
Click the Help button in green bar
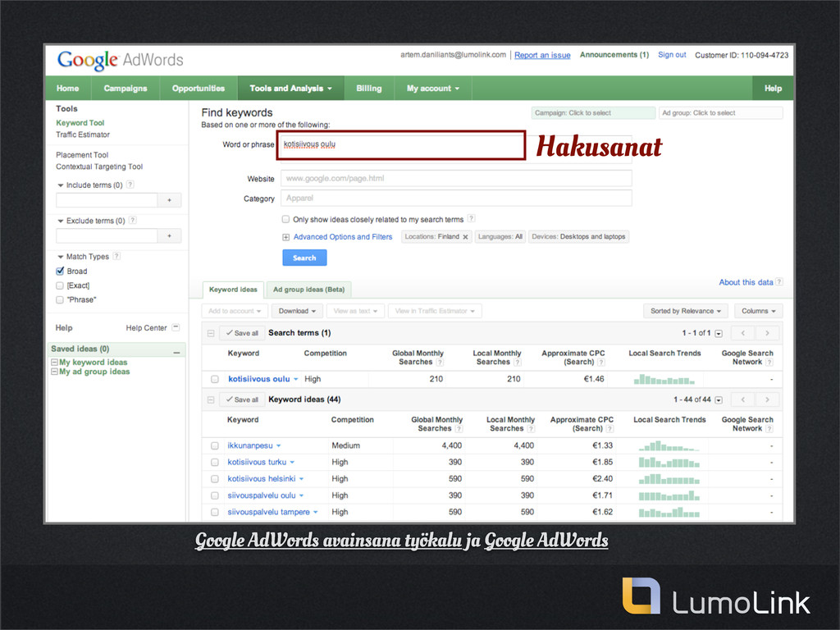point(773,89)
